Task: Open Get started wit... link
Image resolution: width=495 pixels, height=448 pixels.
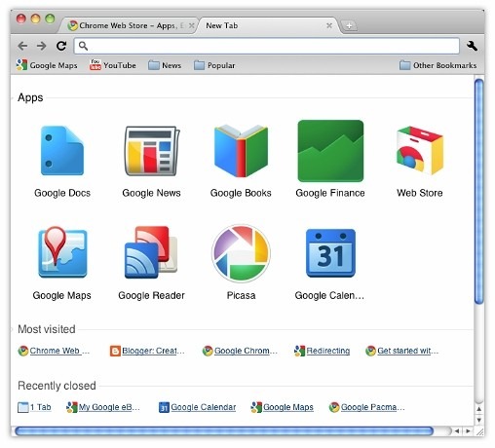Action: click(x=401, y=351)
